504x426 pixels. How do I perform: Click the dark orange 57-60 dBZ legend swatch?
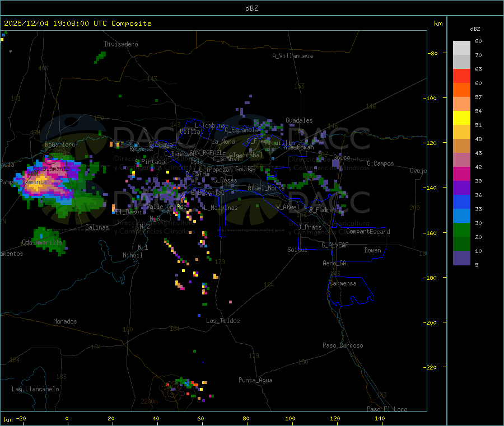coord(461,90)
